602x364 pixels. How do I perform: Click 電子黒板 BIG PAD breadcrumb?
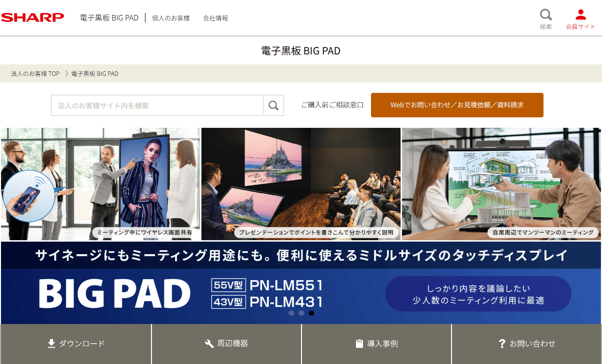tap(95, 73)
